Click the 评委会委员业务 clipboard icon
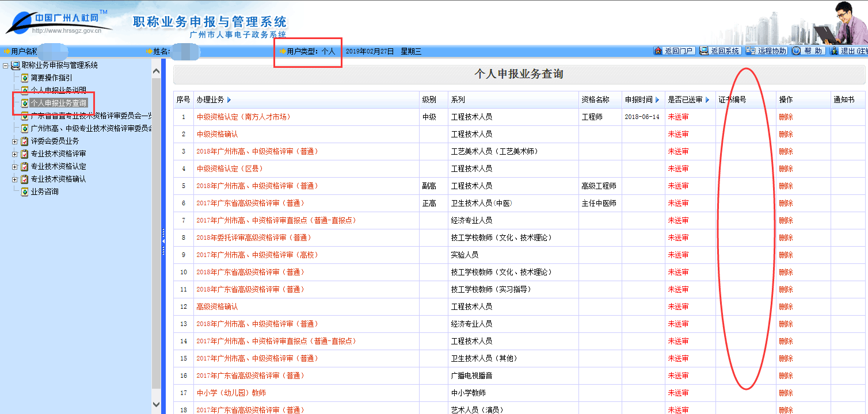Viewport: 868px width, 414px height. click(x=25, y=141)
